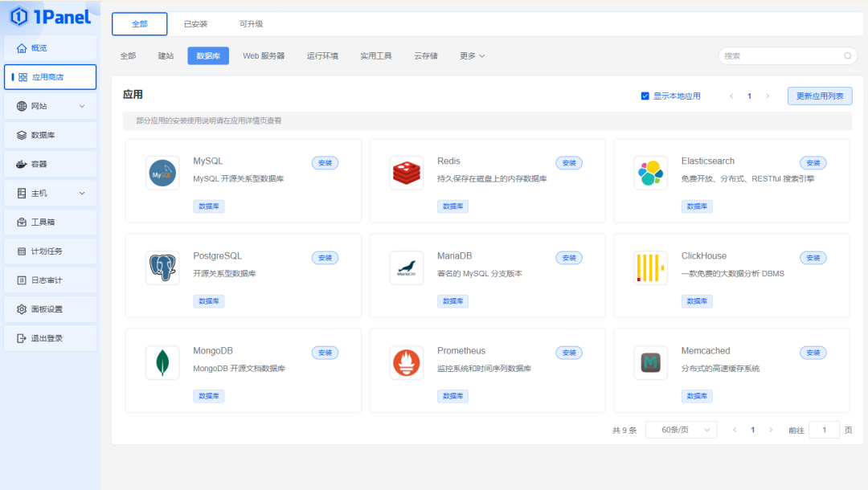Viewport: 868px width, 490px height.
Task: Open the MongoDB leaf icon
Action: (162, 362)
